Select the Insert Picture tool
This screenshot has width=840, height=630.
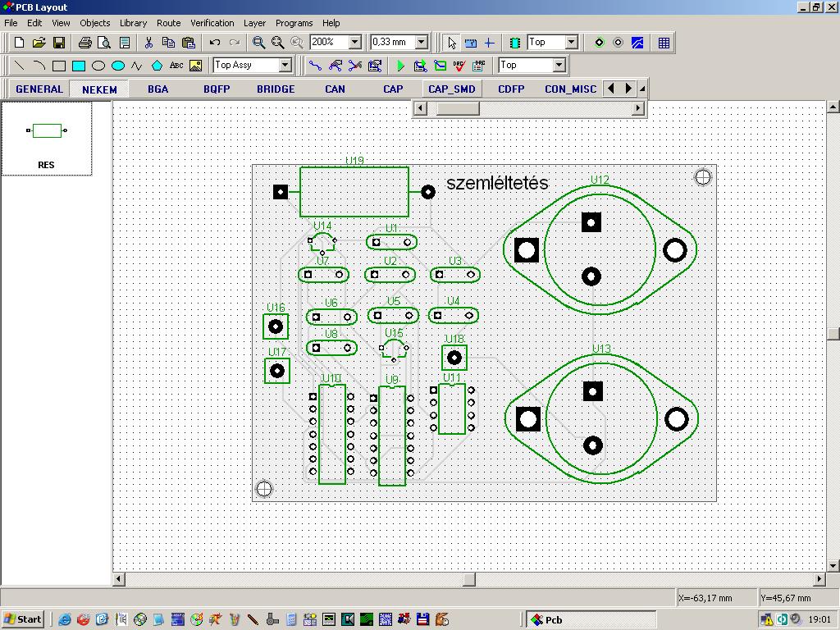pyautogui.click(x=195, y=66)
